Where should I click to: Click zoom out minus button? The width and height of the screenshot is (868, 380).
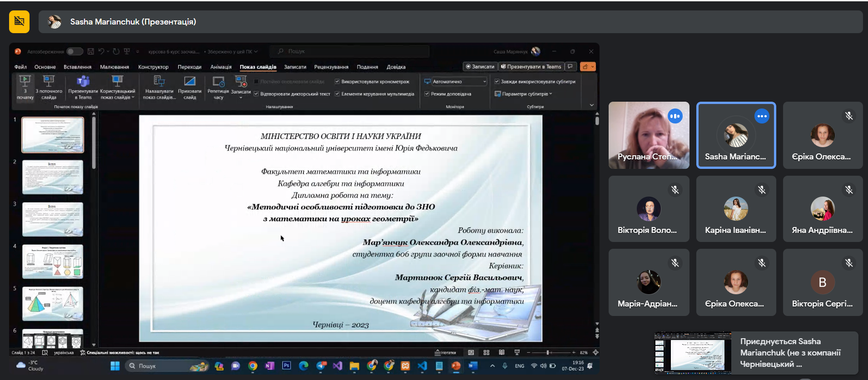[528, 352]
